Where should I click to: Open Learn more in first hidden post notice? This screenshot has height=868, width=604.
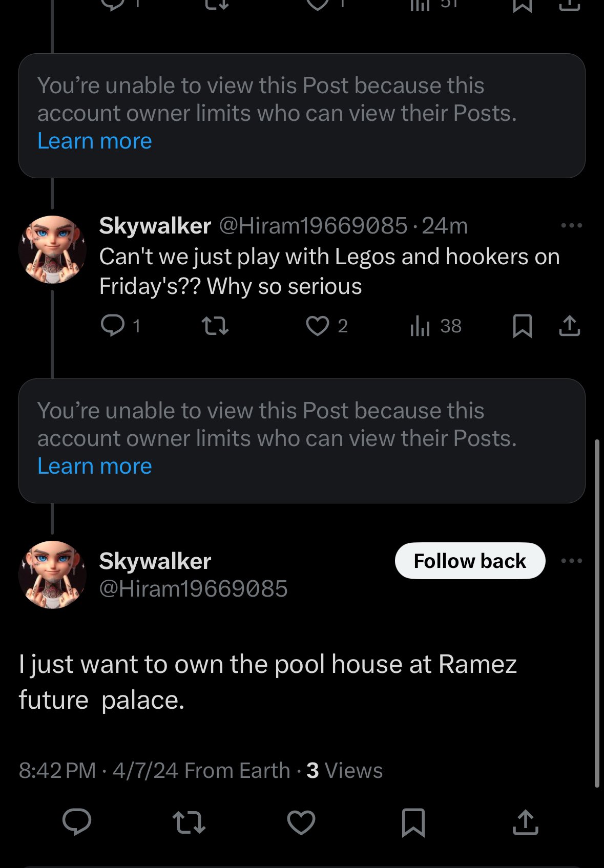95,141
